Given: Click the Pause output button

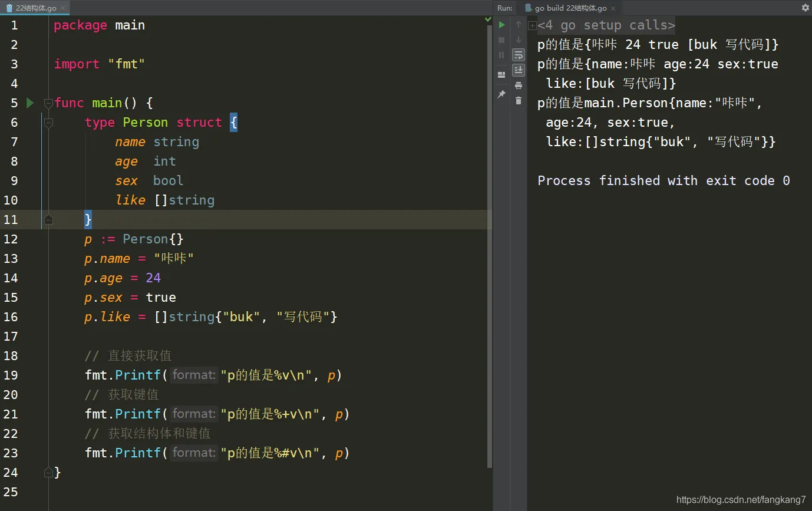Looking at the screenshot, I should point(501,55).
